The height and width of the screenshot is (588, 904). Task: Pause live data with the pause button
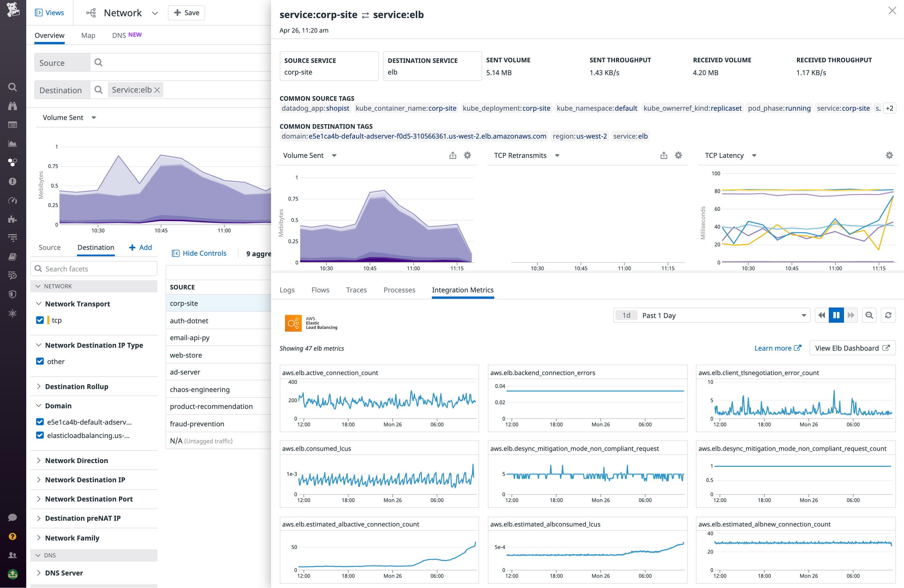(x=836, y=315)
